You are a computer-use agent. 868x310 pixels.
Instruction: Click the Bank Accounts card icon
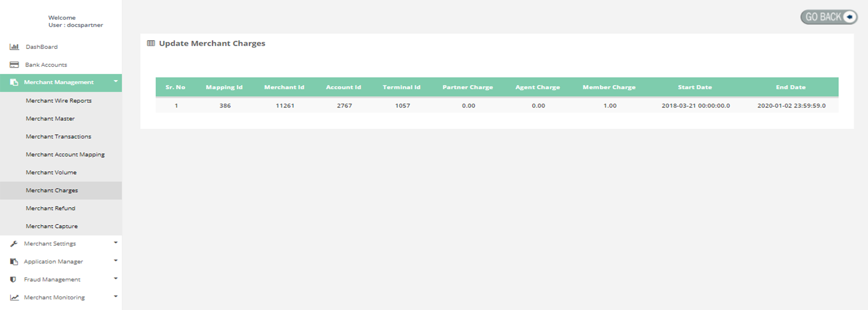click(14, 65)
